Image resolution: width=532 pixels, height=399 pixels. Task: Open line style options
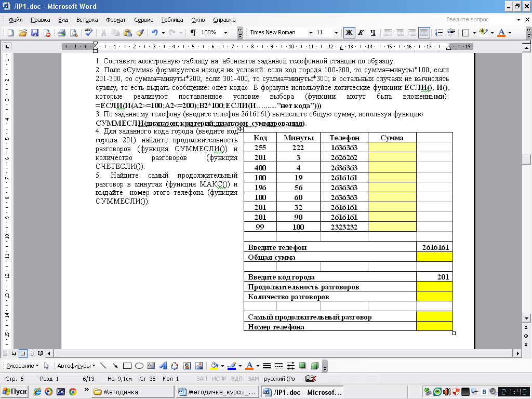click(x=267, y=366)
